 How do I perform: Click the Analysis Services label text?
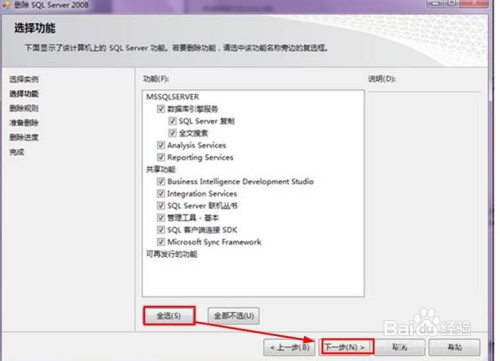point(197,145)
